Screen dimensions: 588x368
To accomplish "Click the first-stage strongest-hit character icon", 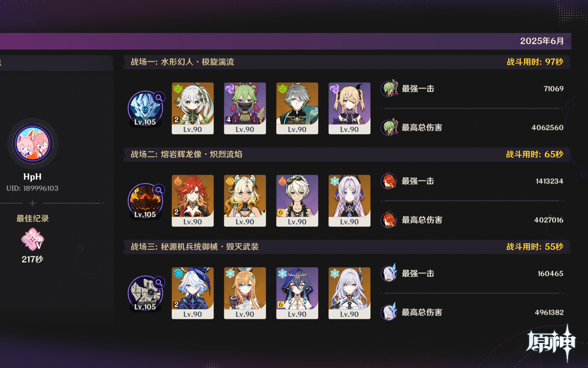I will 390,88.
